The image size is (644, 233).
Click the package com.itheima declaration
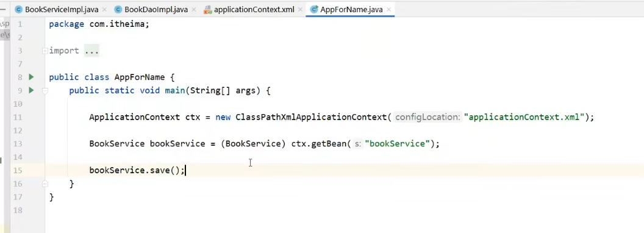point(99,24)
